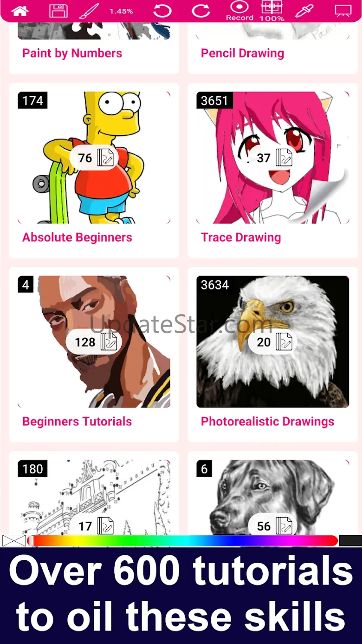Click the 76 tutorials badge on Bart
The height and width of the screenshot is (644, 362).
pos(94,158)
